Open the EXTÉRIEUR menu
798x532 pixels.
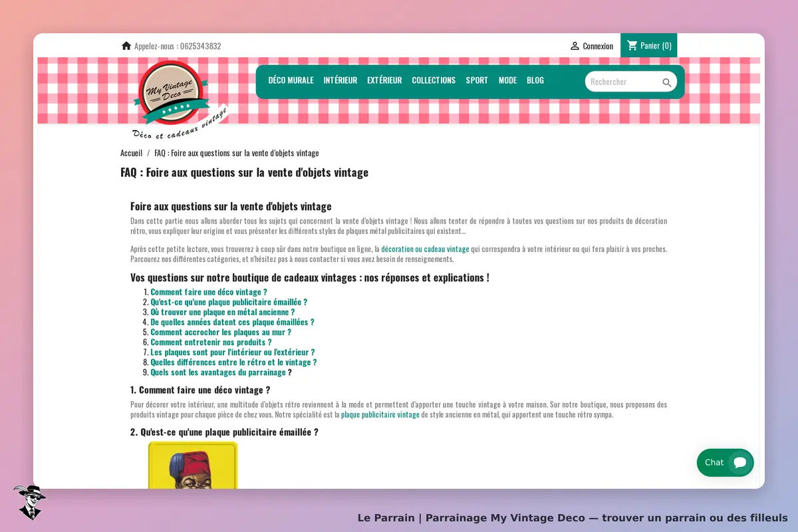384,80
